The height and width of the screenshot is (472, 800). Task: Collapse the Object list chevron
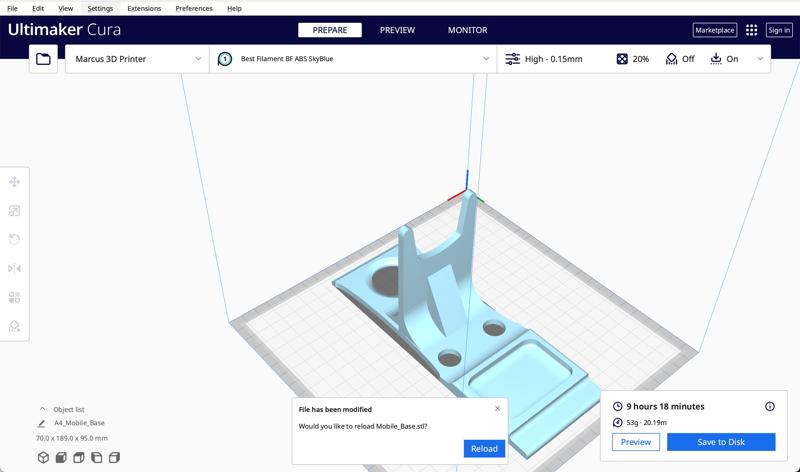42,409
